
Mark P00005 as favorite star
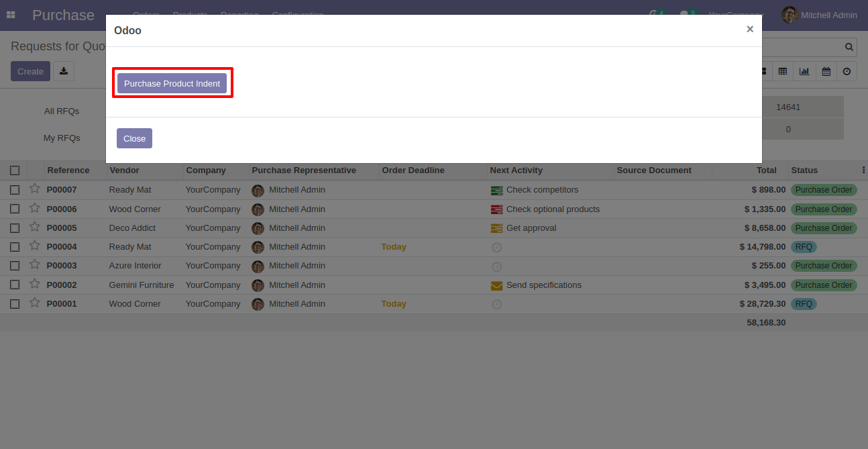[35, 227]
